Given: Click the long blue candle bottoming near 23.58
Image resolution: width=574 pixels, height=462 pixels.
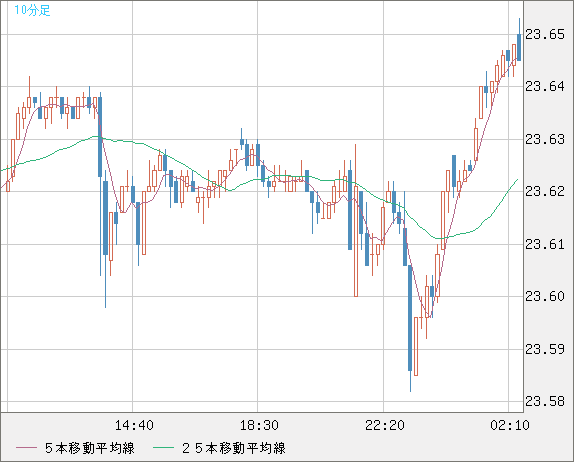Looking at the screenshot, I should tap(410, 318).
